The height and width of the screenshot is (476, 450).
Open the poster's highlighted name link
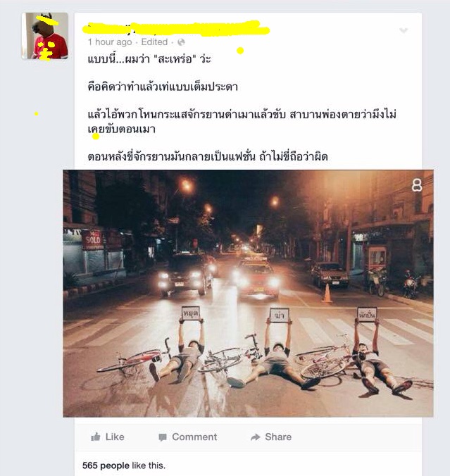click(176, 28)
